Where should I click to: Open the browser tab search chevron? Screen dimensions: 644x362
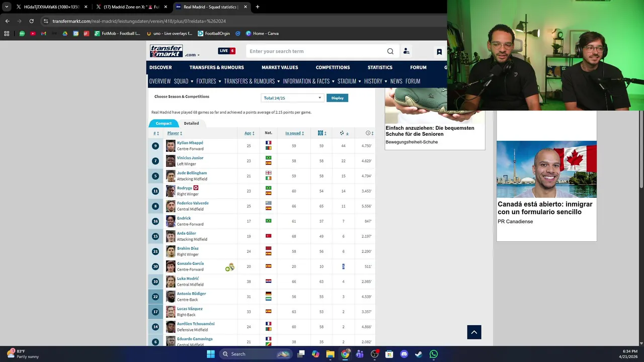[x=7, y=7]
